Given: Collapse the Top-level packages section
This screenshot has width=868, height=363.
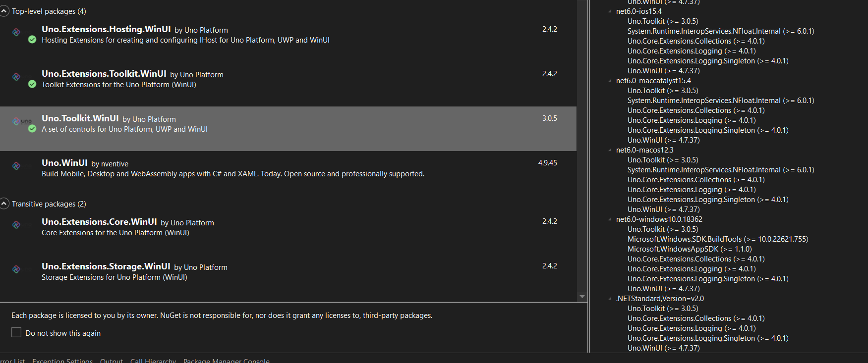Looking at the screenshot, I should point(4,11).
